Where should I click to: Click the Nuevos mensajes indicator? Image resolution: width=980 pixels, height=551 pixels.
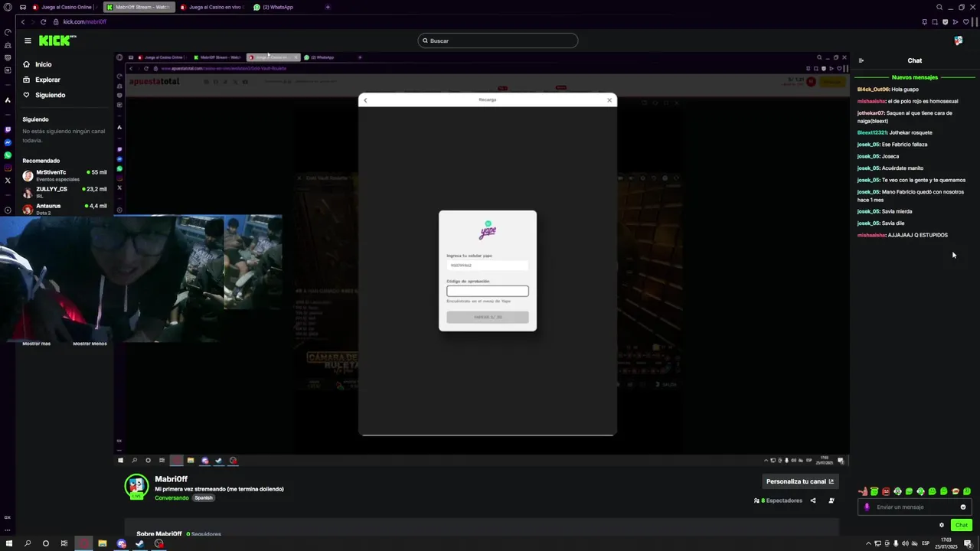pyautogui.click(x=914, y=77)
